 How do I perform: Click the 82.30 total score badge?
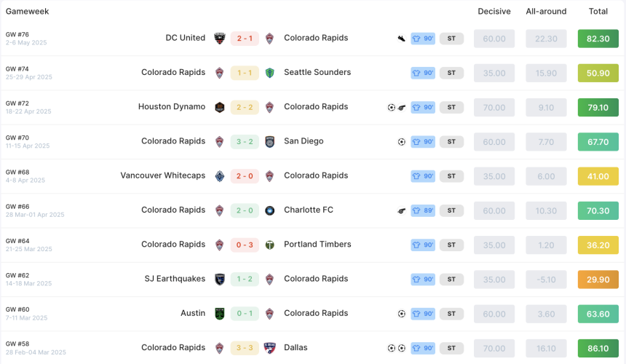click(x=598, y=39)
